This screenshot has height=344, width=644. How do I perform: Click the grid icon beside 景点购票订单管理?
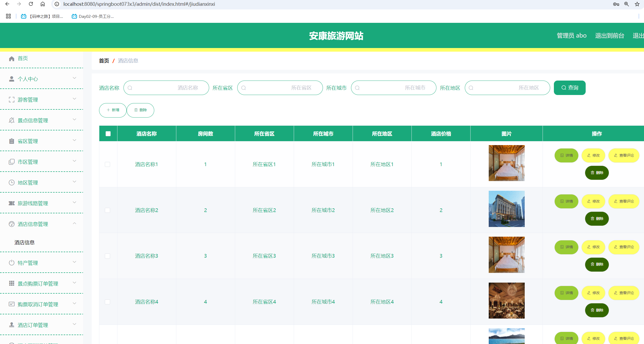click(x=12, y=283)
